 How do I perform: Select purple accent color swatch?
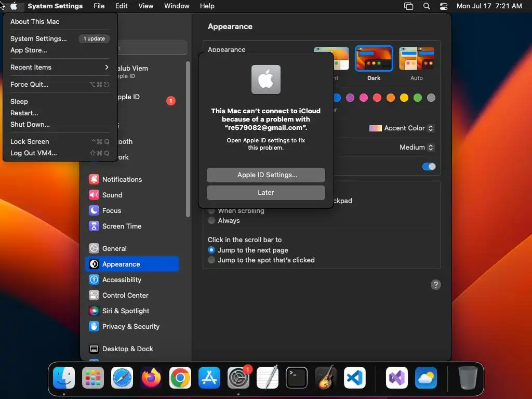350,98
